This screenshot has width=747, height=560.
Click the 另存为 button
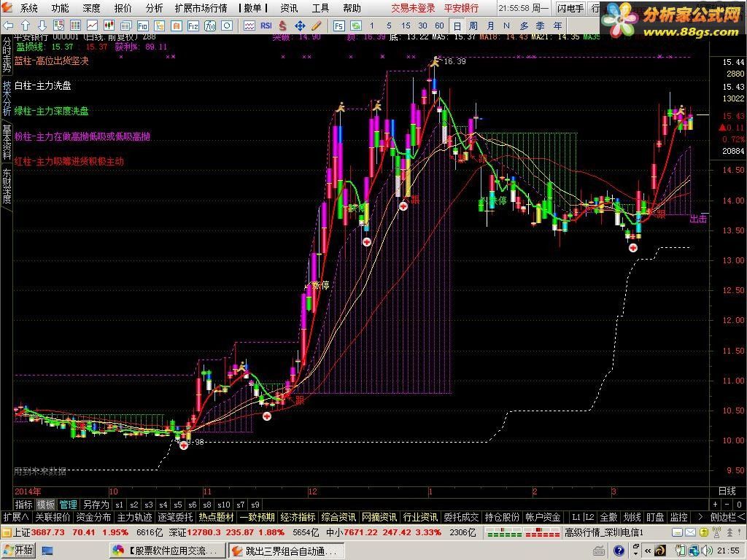click(96, 505)
